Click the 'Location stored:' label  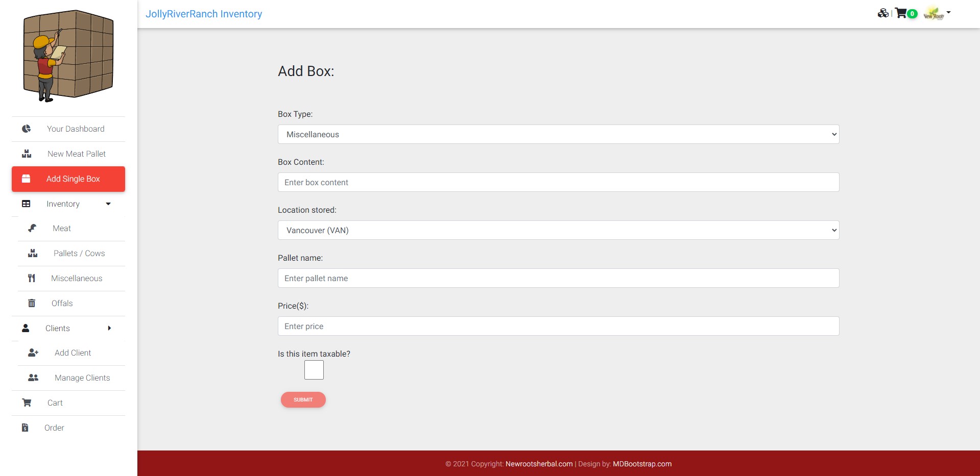pos(307,210)
